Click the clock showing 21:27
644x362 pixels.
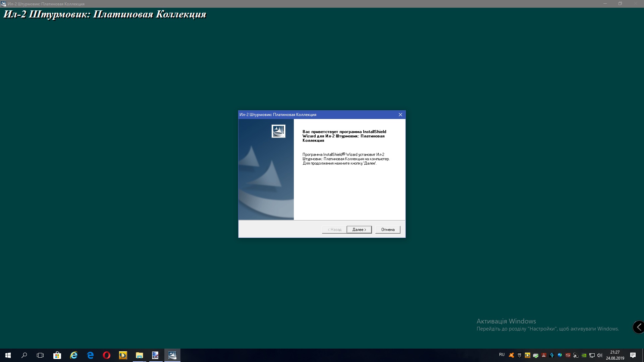(615, 355)
